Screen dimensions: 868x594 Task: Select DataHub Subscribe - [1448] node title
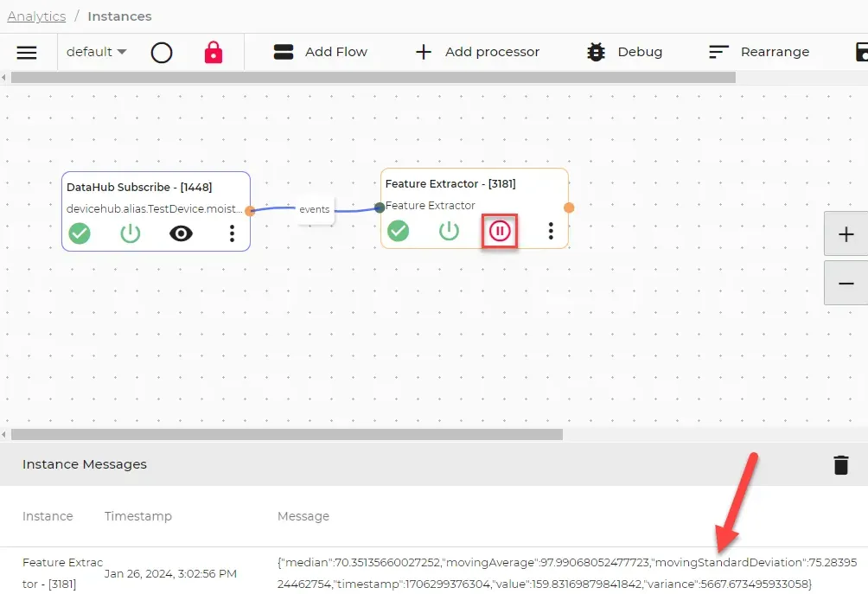(x=139, y=187)
